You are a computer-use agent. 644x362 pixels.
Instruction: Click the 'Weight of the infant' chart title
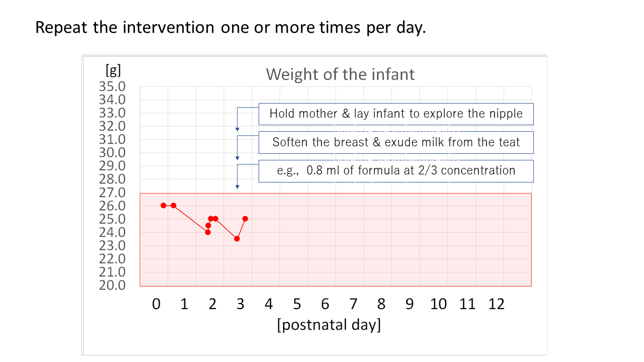pyautogui.click(x=340, y=74)
